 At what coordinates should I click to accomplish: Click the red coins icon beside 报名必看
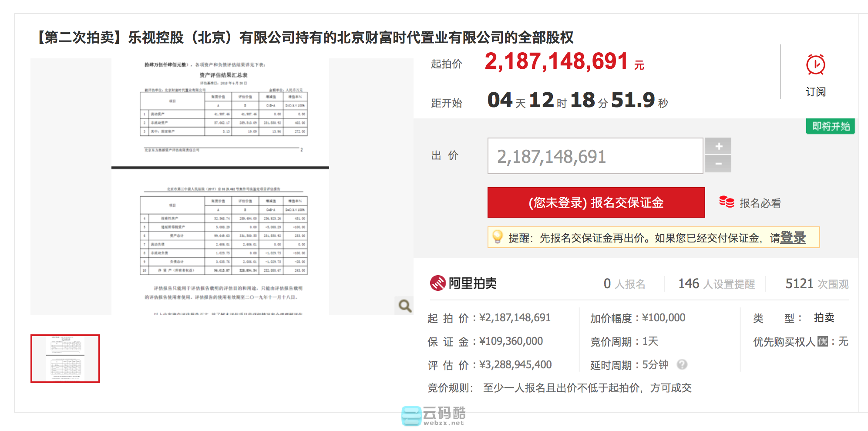tap(727, 202)
